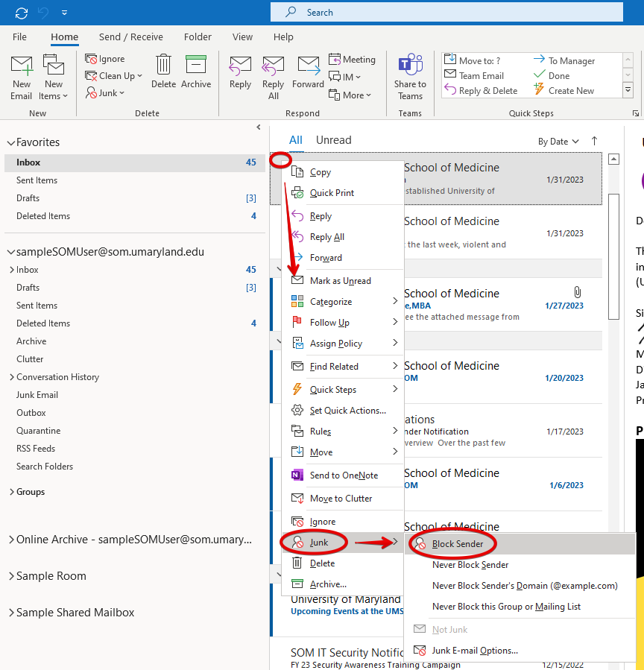
Task: Open the Send / Receive ribbon tab
Action: [x=131, y=37]
